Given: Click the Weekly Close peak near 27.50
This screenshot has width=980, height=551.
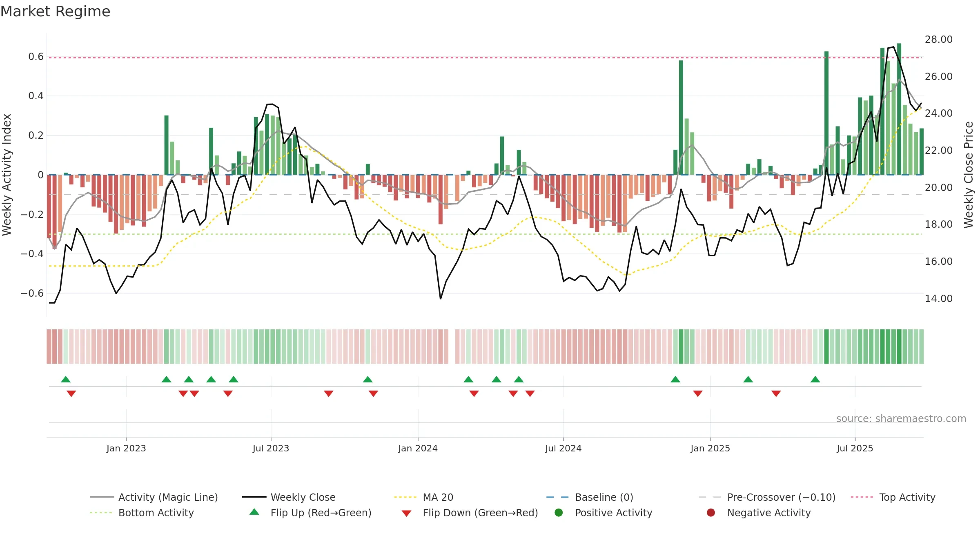Looking at the screenshot, I should tap(893, 47).
